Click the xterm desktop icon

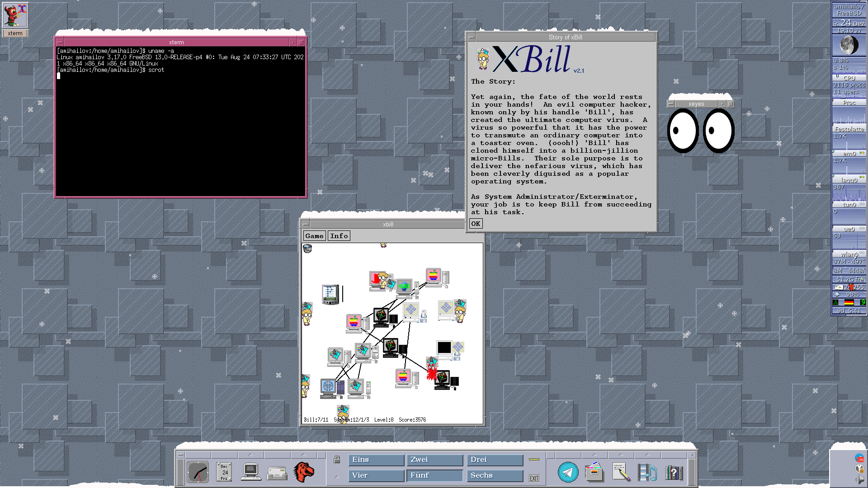[x=15, y=20]
